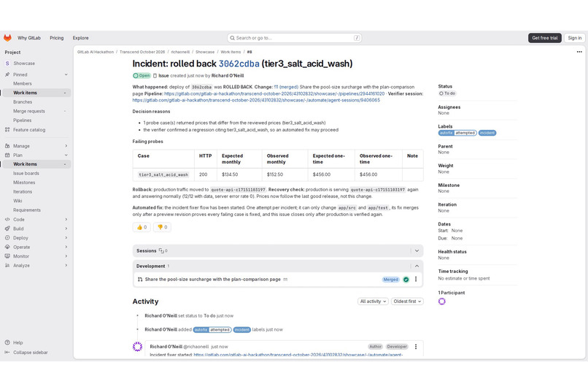Click the Open status badge
Image resolution: width=588 pixels, height=392 pixels.
point(142,76)
